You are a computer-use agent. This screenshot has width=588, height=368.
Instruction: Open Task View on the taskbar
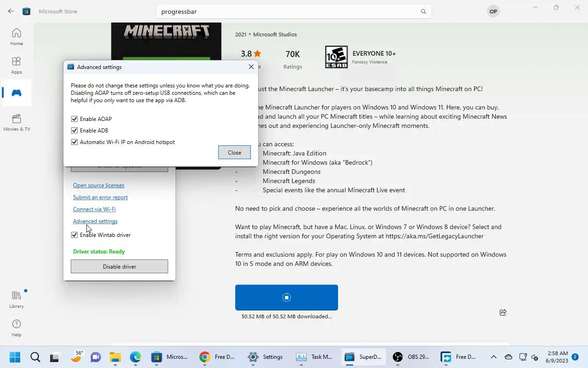[55, 357]
